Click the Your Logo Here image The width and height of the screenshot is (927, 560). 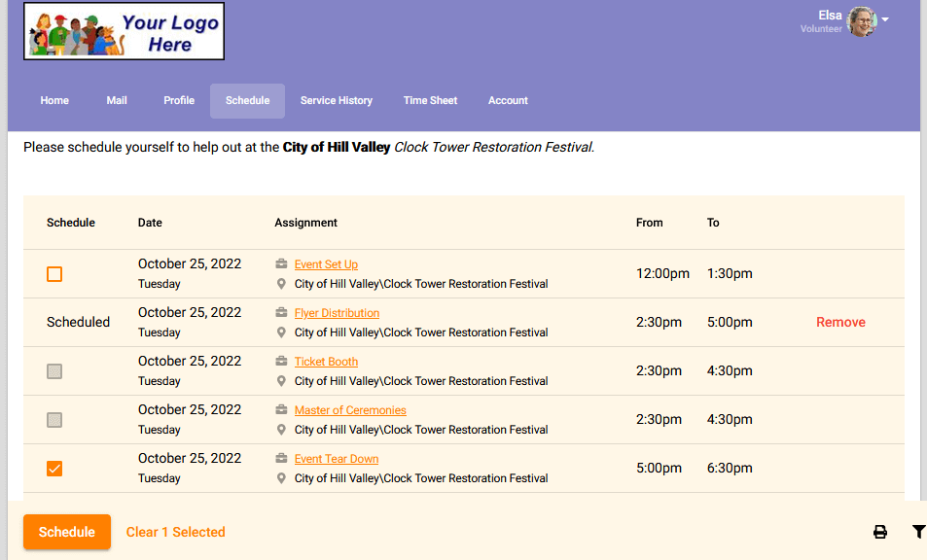125,31
